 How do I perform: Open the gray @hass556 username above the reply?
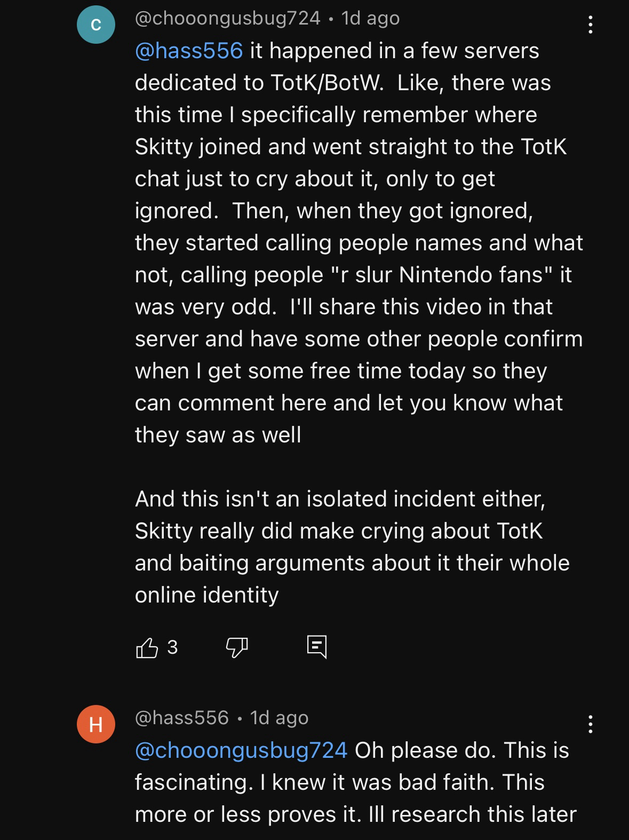[182, 718]
